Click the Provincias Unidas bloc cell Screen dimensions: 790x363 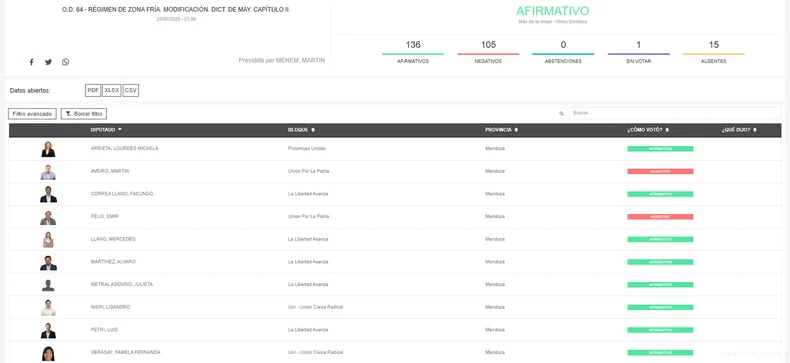point(307,149)
